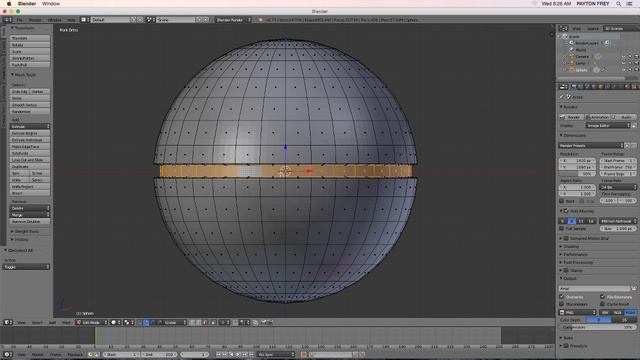Jump to timeline end frame
The width and height of the screenshot is (640, 360).
[251, 355]
